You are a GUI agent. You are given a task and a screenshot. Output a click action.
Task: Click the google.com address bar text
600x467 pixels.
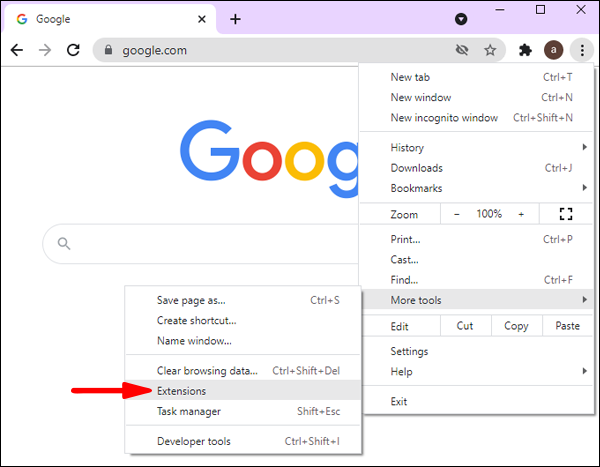click(x=154, y=50)
